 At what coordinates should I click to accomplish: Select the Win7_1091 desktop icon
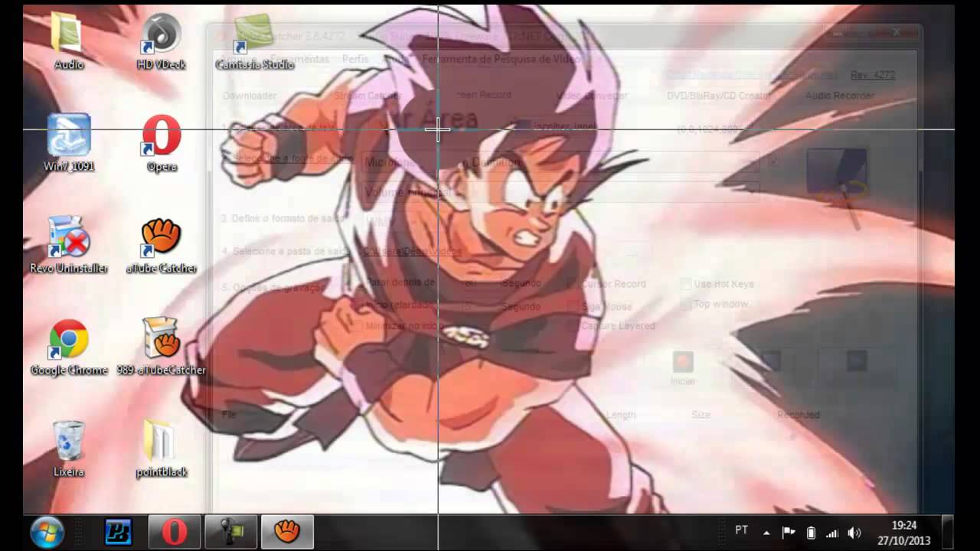click(x=69, y=144)
